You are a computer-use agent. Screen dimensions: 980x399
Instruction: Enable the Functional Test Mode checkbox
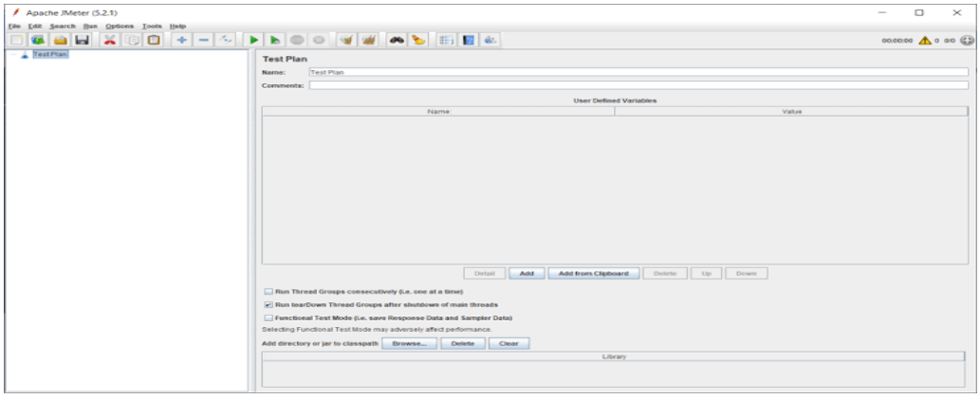pyautogui.click(x=268, y=317)
